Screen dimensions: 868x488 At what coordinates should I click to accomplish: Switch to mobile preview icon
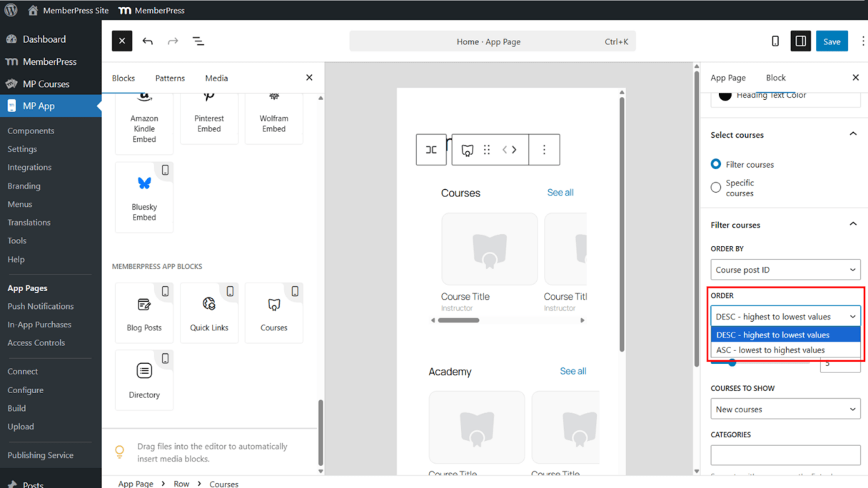click(775, 41)
